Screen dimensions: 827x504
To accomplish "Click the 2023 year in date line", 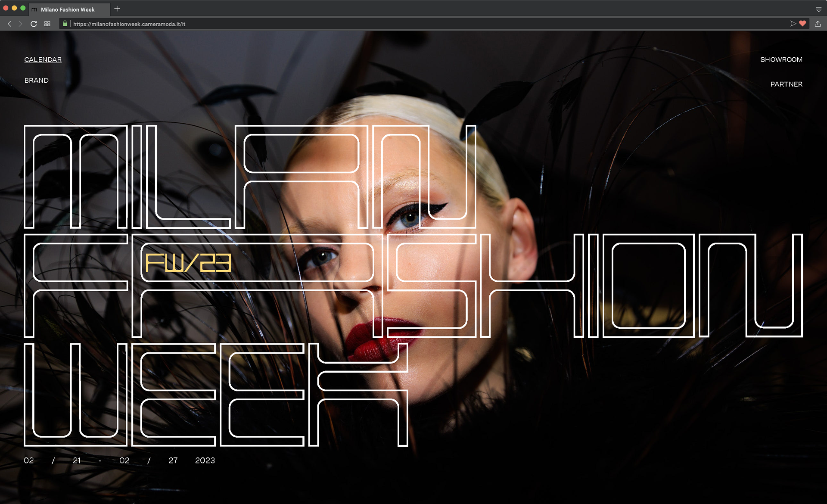I will click(205, 460).
